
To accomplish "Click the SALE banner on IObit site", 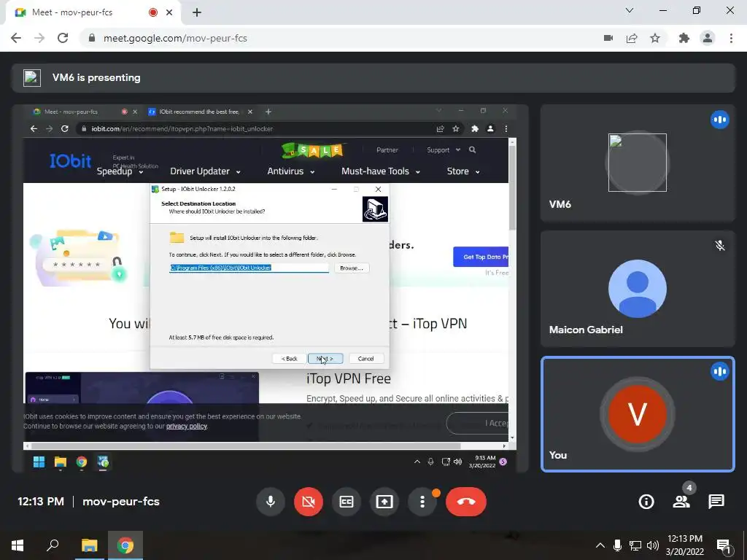I will coord(312,150).
